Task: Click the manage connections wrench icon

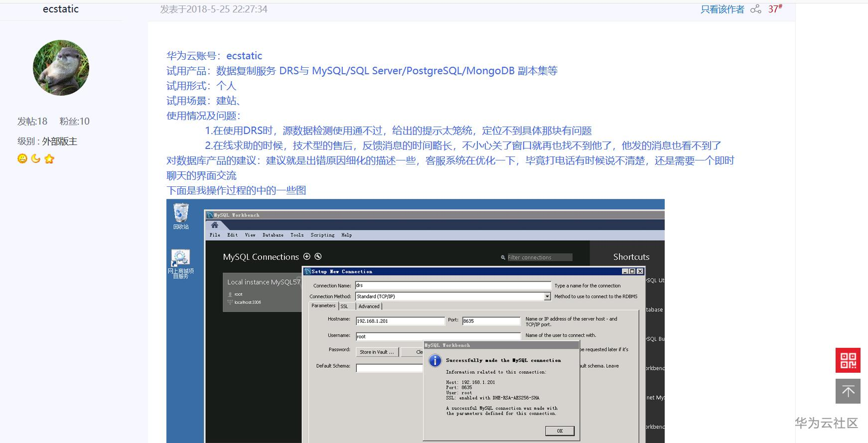Action: click(x=318, y=257)
